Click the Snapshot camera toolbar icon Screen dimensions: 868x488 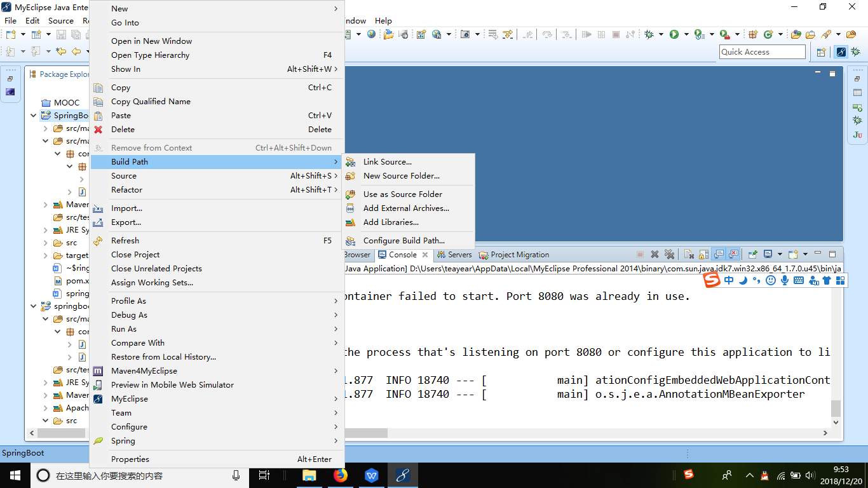[x=465, y=34]
